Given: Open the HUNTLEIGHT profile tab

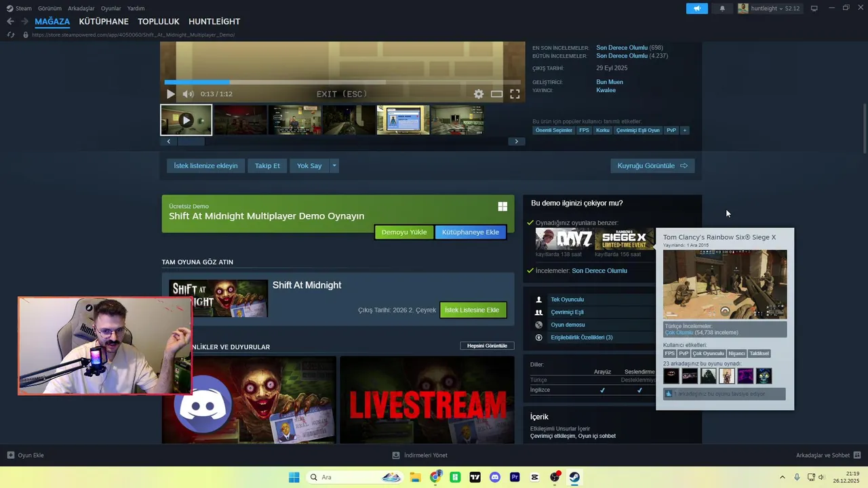Looking at the screenshot, I should point(214,22).
